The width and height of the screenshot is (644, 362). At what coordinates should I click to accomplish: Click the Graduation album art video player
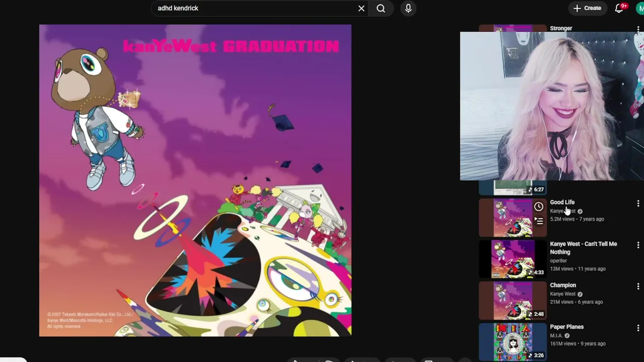[x=195, y=180]
